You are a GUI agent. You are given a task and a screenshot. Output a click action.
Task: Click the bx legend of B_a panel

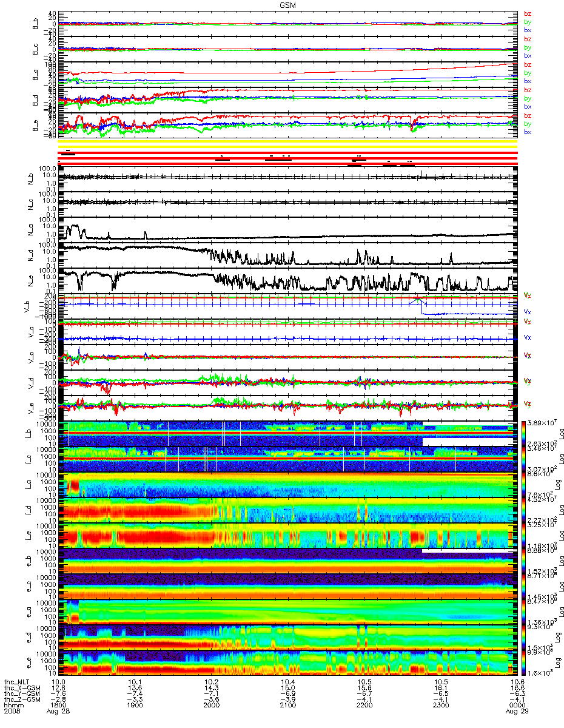point(527,81)
